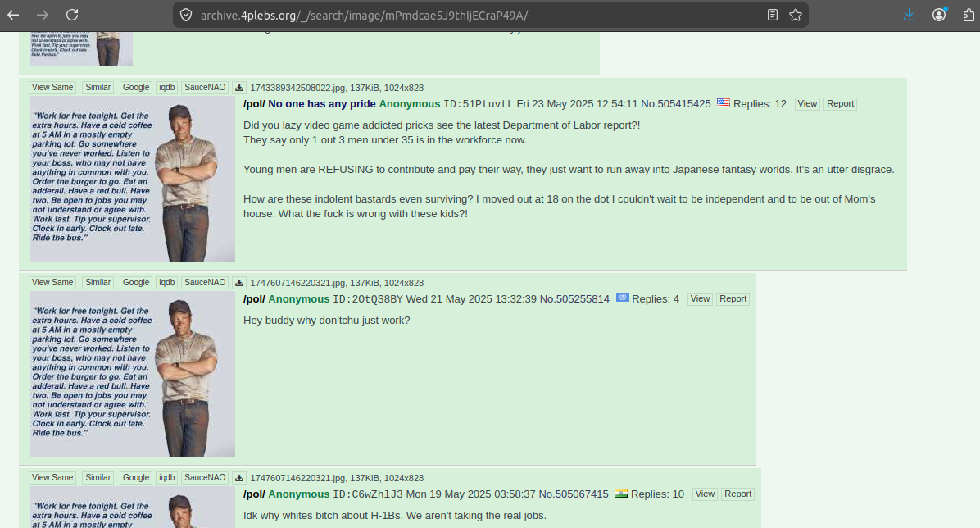Click the flag icon on post No.505255814
This screenshot has width=980, height=528.
622,298
